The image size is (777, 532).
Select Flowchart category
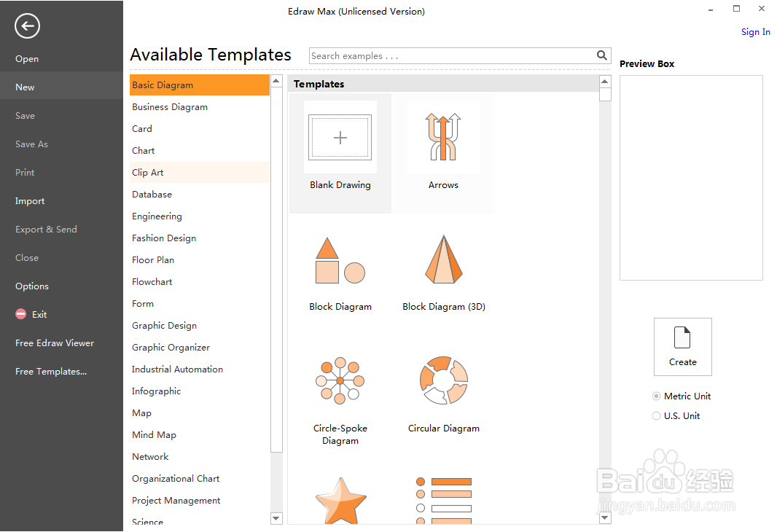(x=200, y=282)
